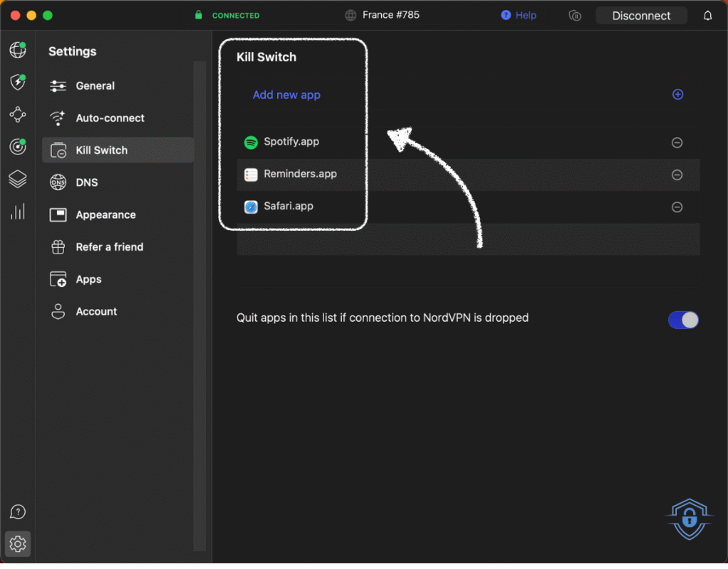728x569 pixels.
Task: Click the Reminders app icon in list
Action: point(251,175)
